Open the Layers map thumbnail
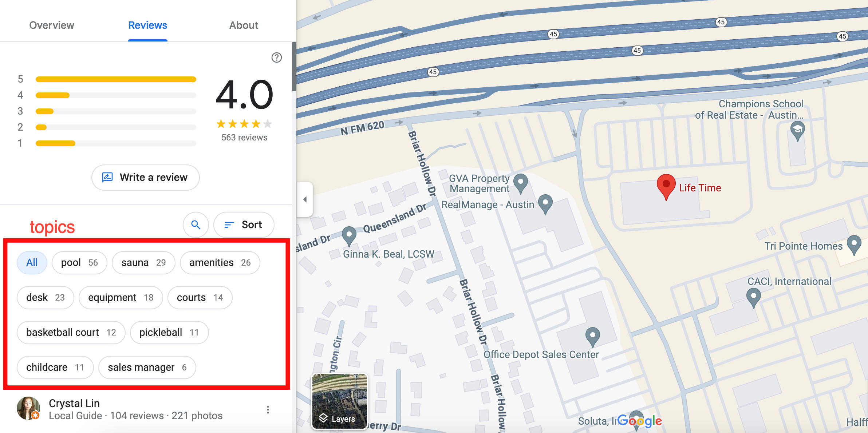The width and height of the screenshot is (868, 433). (x=340, y=401)
